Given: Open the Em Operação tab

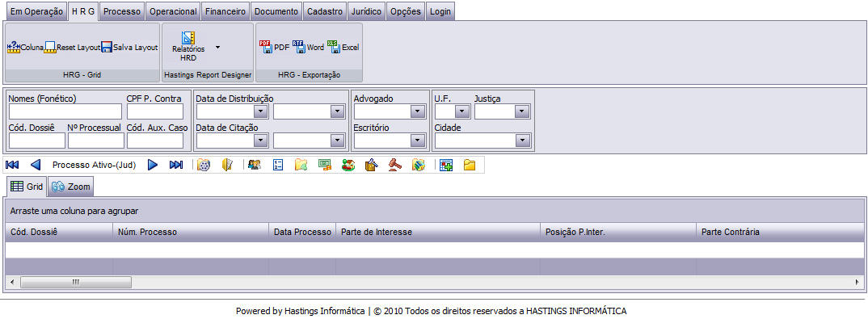Looking at the screenshot, I should click(36, 11).
